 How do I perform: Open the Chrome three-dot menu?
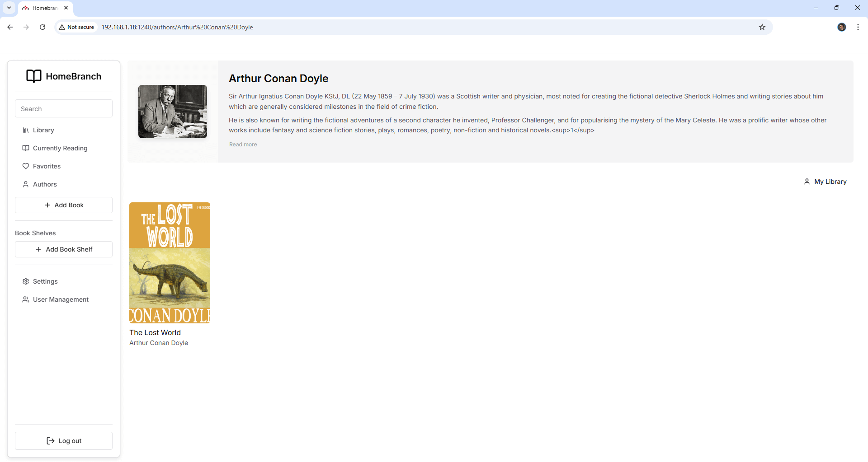point(858,27)
